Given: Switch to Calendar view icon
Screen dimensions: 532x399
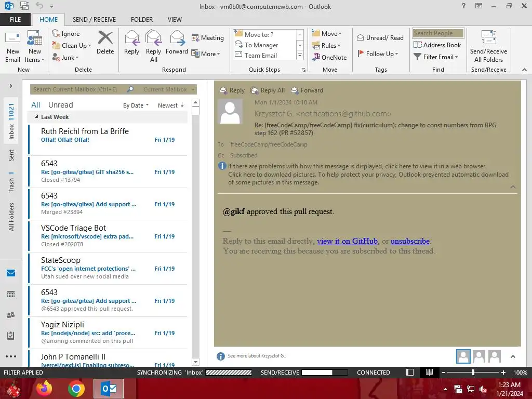Looking at the screenshot, I should tap(11, 294).
